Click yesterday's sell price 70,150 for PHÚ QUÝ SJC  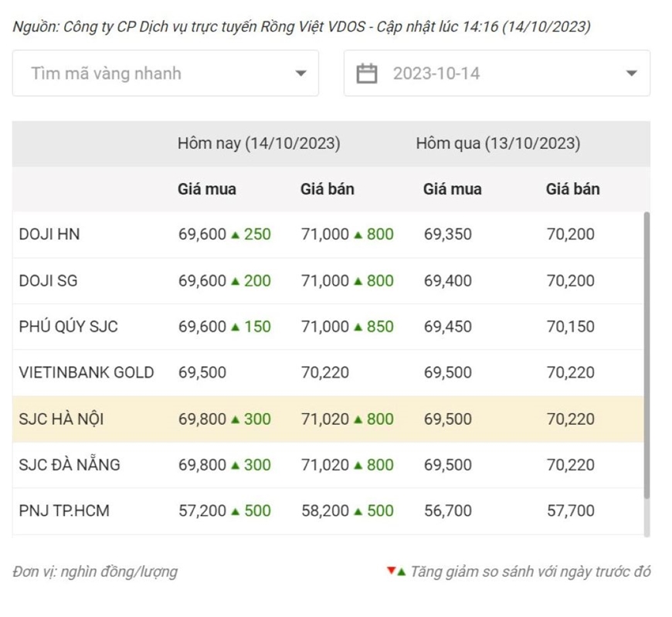click(x=571, y=327)
